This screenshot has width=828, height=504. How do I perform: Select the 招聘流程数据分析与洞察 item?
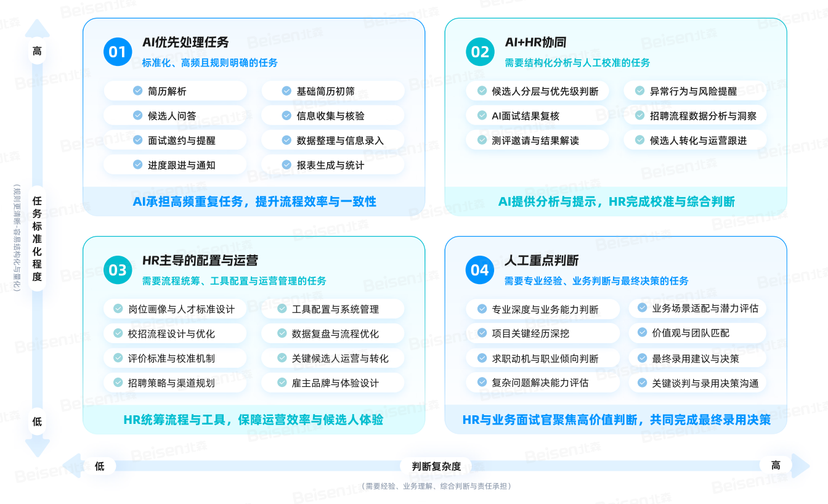695,115
